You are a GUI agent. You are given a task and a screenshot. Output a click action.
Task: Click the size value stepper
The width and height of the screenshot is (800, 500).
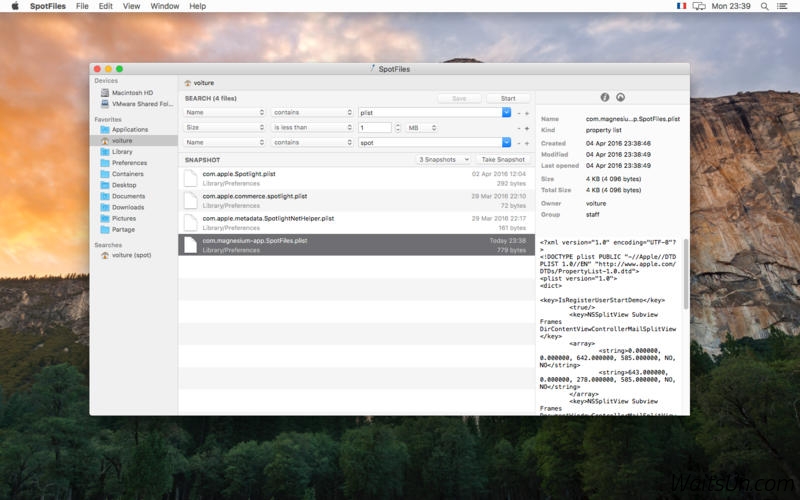point(397,128)
